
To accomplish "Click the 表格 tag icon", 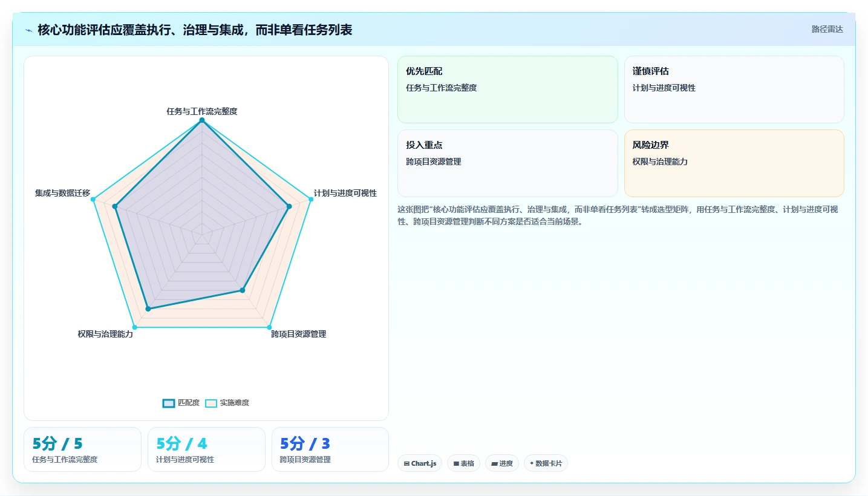I will coord(456,464).
